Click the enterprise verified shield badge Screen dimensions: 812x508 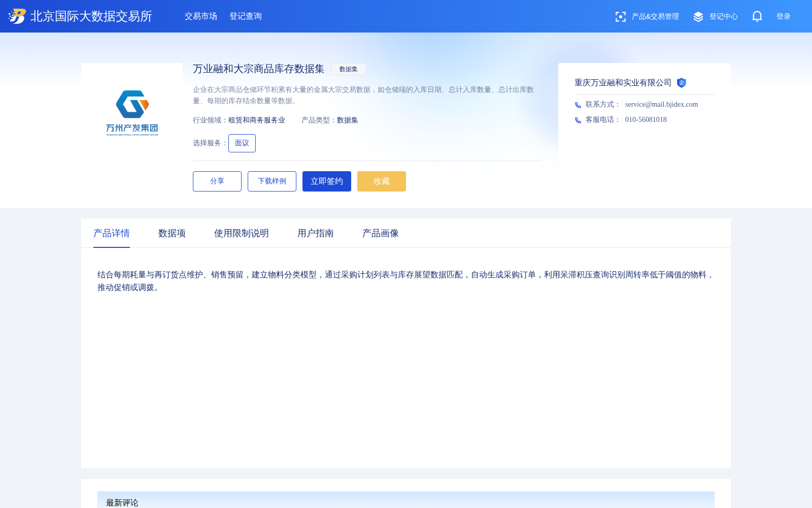click(682, 83)
